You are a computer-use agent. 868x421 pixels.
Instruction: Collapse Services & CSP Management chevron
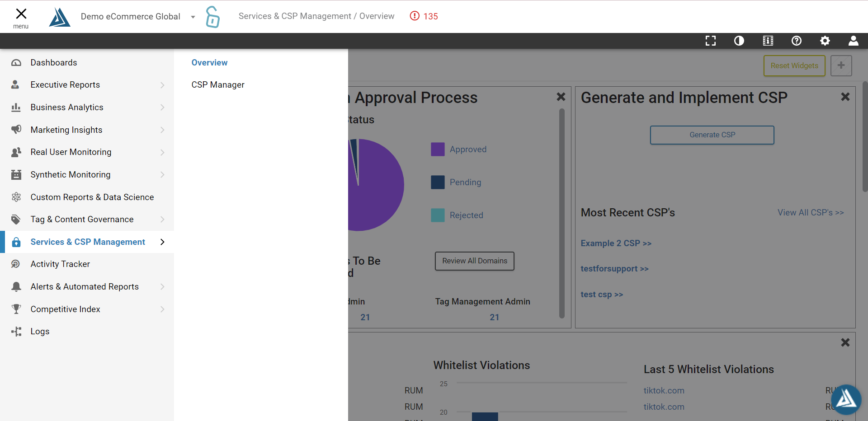[162, 242]
